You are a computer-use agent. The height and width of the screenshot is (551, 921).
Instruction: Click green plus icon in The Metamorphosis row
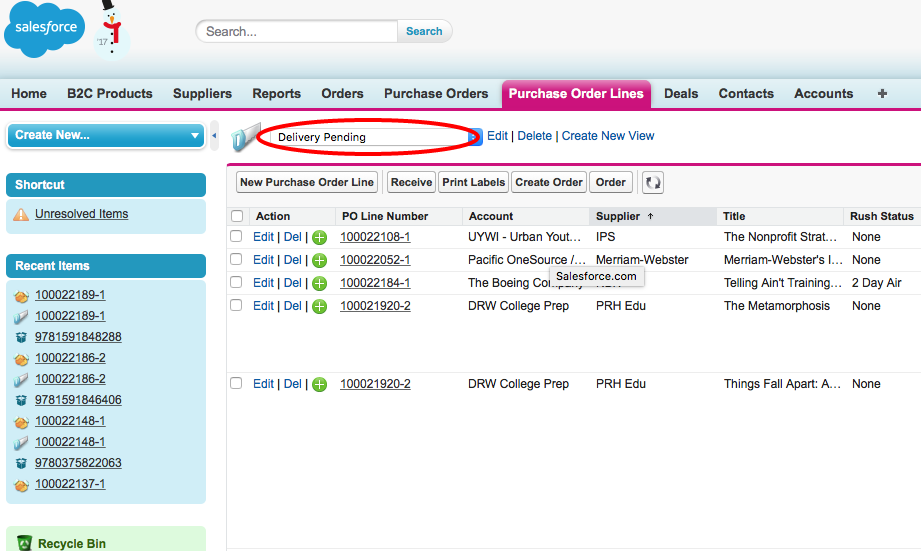click(320, 306)
